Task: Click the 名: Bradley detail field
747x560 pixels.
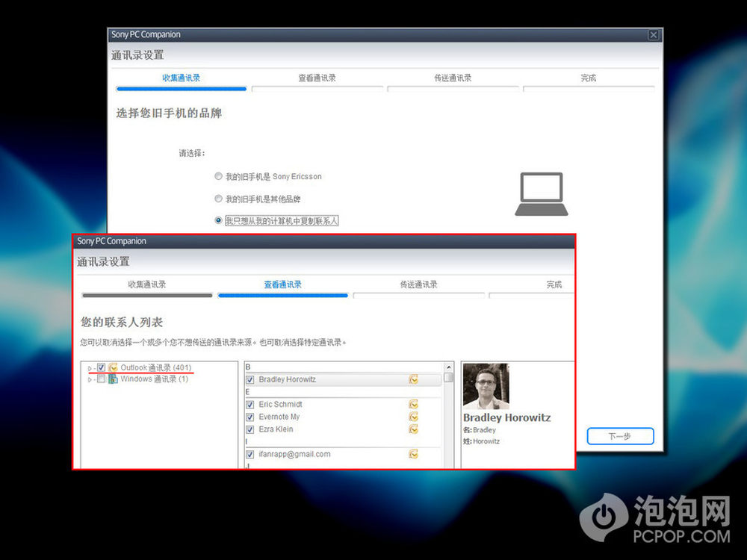Action: pos(480,430)
